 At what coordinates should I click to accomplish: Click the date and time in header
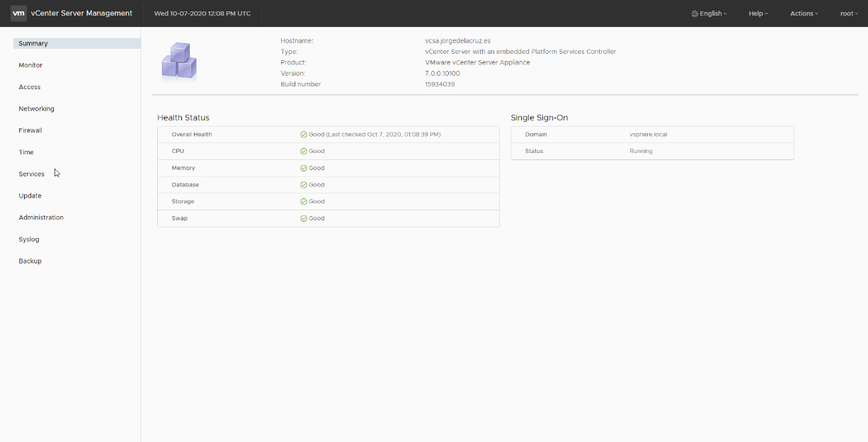pyautogui.click(x=202, y=13)
